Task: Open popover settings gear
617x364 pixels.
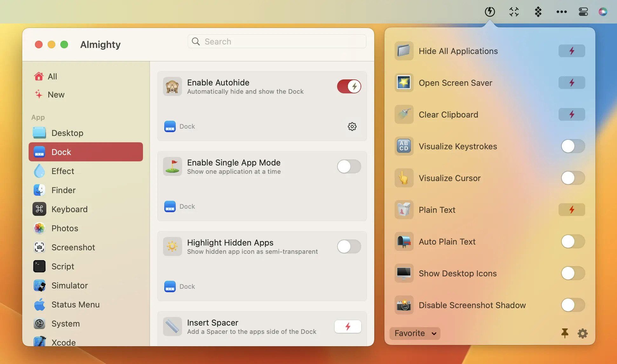Action: [x=582, y=333]
